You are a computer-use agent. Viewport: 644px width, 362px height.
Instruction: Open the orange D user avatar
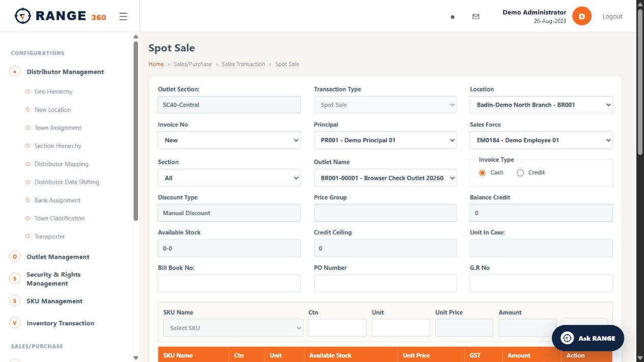(582, 16)
